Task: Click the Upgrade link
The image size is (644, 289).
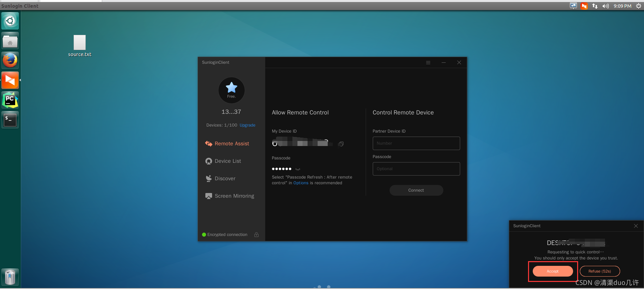Action: 247,125
